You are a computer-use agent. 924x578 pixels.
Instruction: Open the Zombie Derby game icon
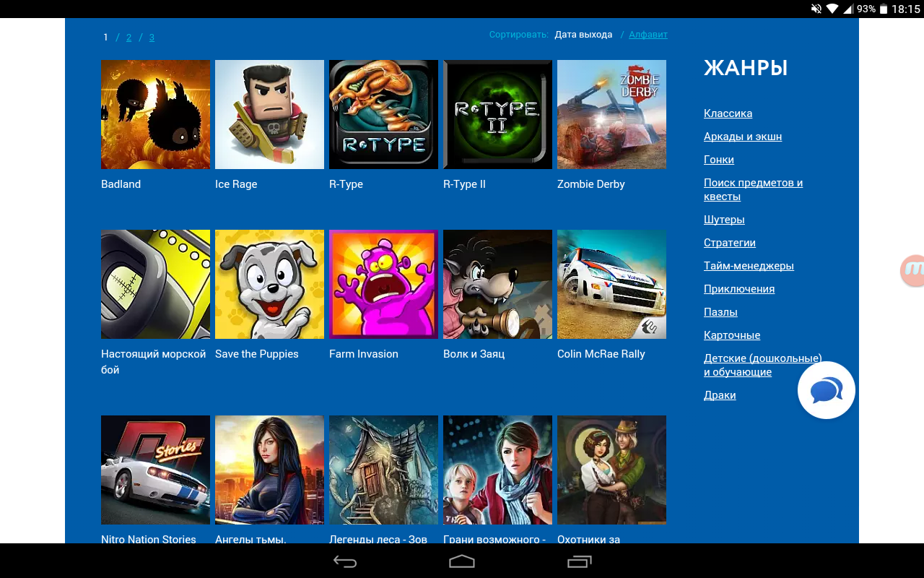611,114
